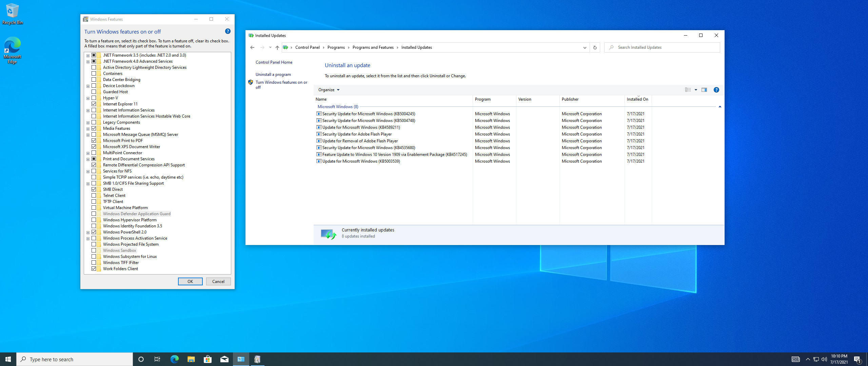Collapse the Microsoft Windows (8) group
This screenshot has height=366, width=868.
click(x=719, y=107)
